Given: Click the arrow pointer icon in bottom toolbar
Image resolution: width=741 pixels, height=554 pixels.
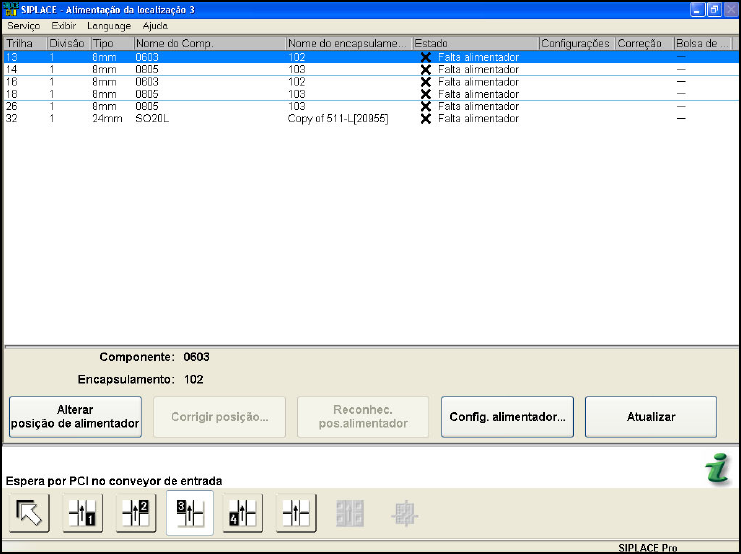Looking at the screenshot, I should click(30, 514).
